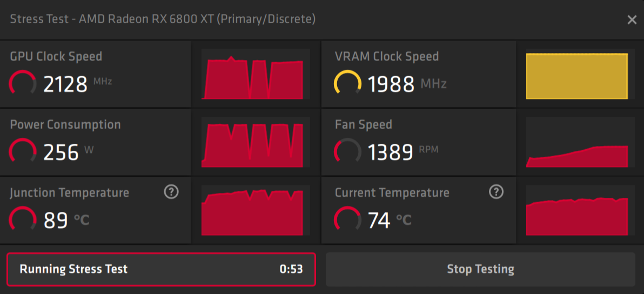Click the Junction Temperature gauge icon

[x=23, y=219]
